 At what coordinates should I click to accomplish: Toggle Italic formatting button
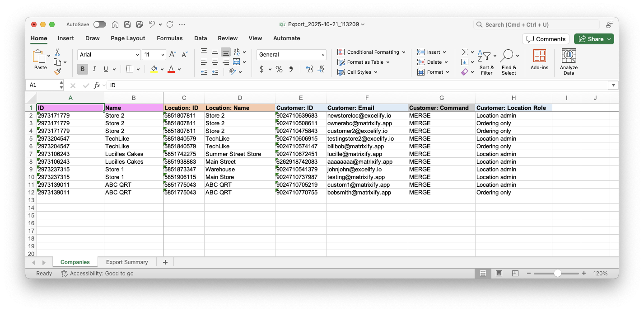94,69
